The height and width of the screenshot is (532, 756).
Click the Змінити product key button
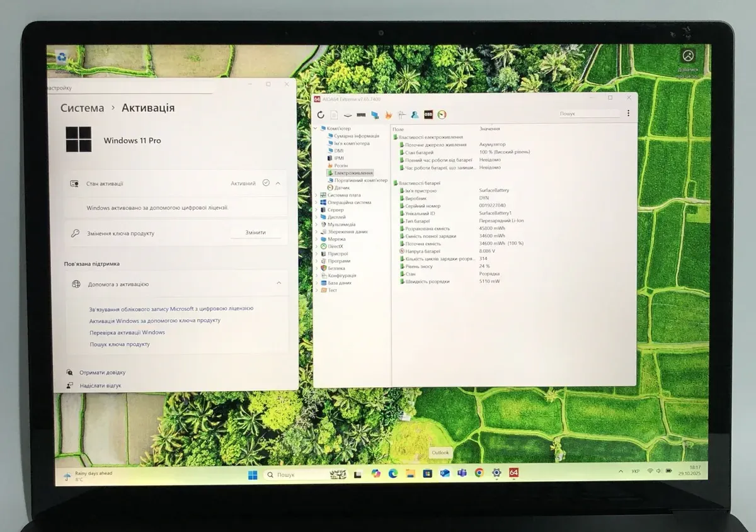tap(255, 232)
